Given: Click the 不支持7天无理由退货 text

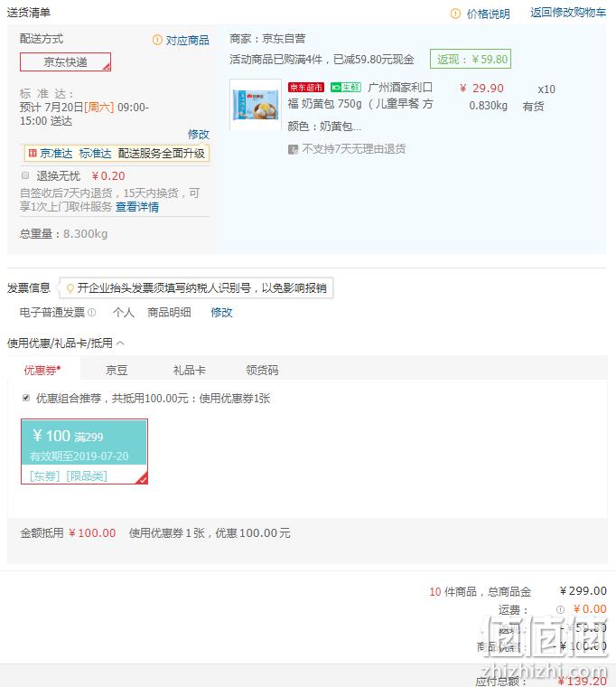Looking at the screenshot, I should 354,149.
